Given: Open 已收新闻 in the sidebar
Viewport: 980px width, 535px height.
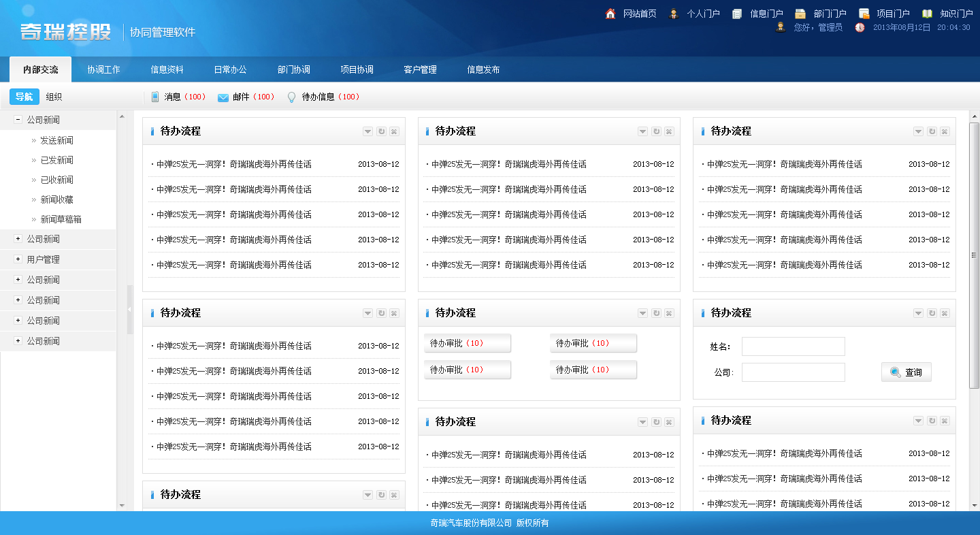Looking at the screenshot, I should click(x=56, y=180).
